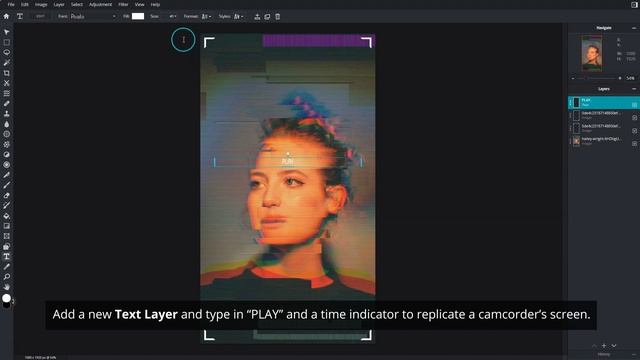The width and height of the screenshot is (640, 360).
Task: Collapse the Layers panel
Action: [x=634, y=89]
